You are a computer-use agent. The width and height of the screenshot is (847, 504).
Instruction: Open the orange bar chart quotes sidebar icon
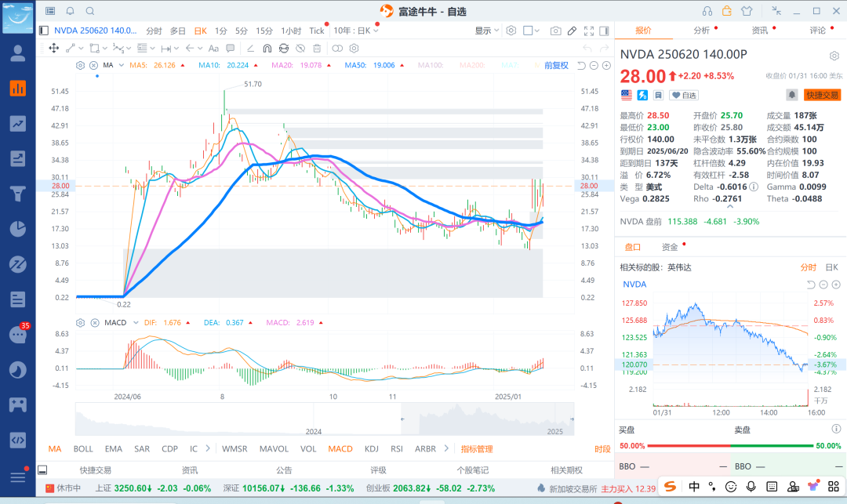point(18,88)
